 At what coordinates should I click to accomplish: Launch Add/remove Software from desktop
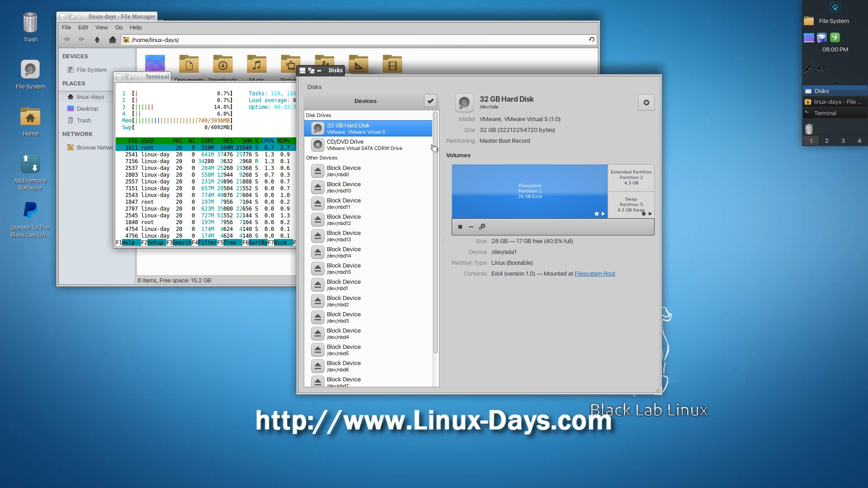tap(30, 172)
